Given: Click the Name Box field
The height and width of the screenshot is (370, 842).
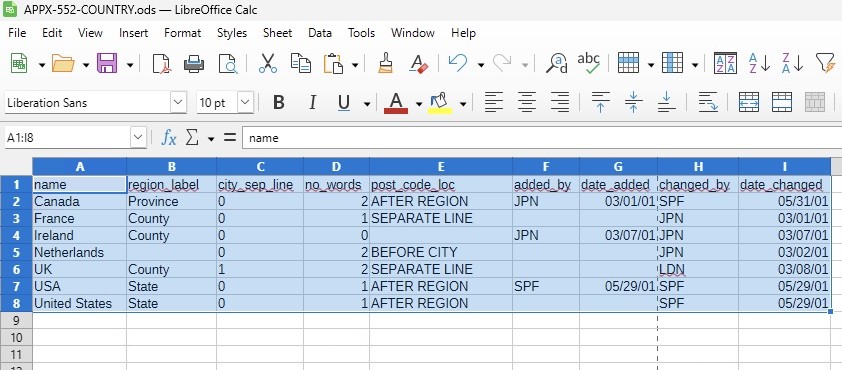Looking at the screenshot, I should tap(68, 138).
